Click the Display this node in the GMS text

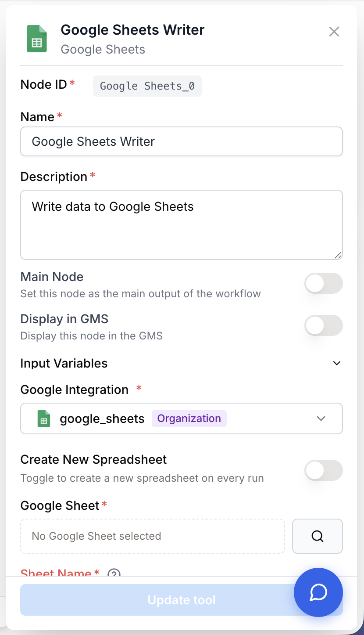pos(92,336)
